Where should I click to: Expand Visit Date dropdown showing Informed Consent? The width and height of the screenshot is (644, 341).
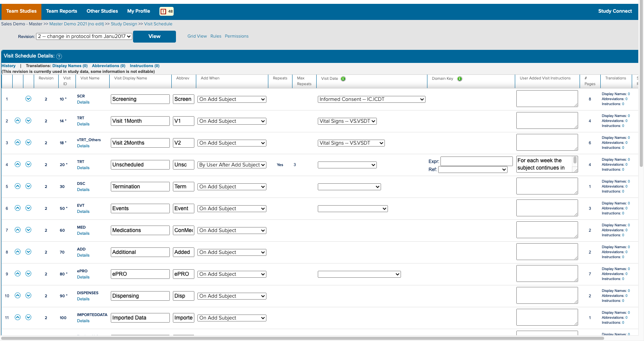click(x=371, y=99)
